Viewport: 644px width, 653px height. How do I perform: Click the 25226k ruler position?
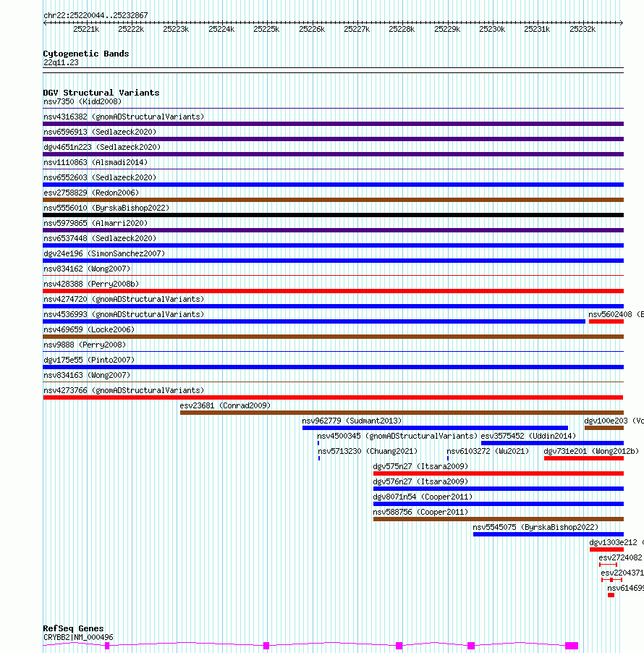pyautogui.click(x=312, y=29)
